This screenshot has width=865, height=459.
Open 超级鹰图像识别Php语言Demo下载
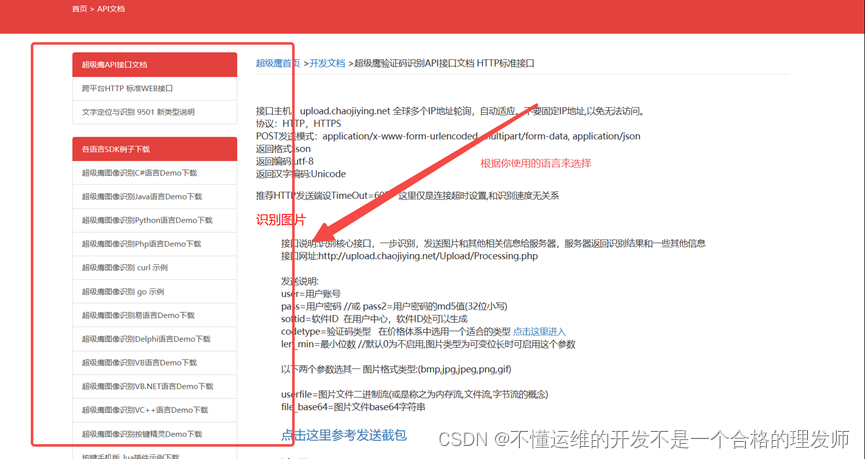pyautogui.click(x=154, y=244)
